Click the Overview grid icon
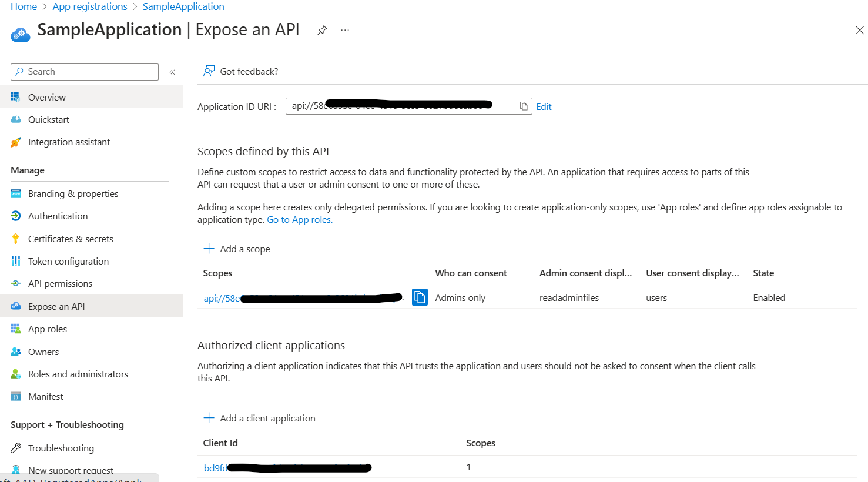Viewport: 868px width, 482px height. click(16, 97)
